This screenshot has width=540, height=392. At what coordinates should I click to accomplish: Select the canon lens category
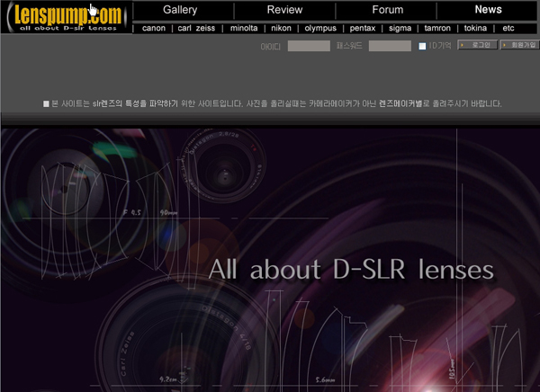coord(154,28)
